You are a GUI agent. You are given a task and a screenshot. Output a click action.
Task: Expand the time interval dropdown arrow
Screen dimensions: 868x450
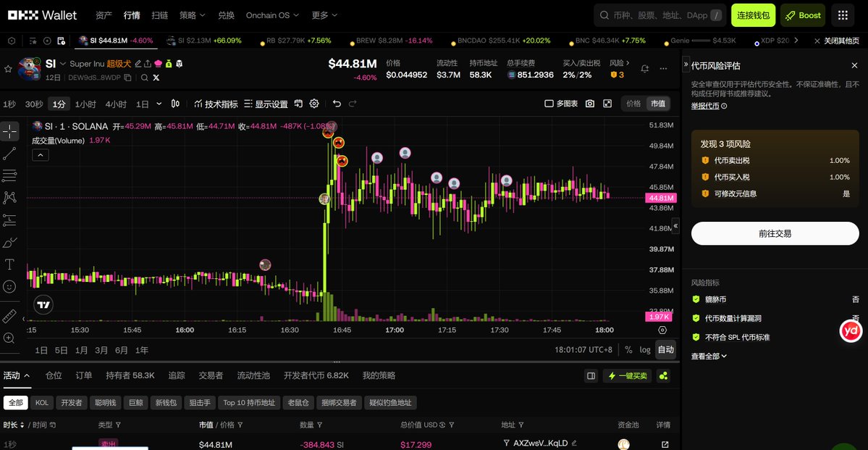point(159,104)
